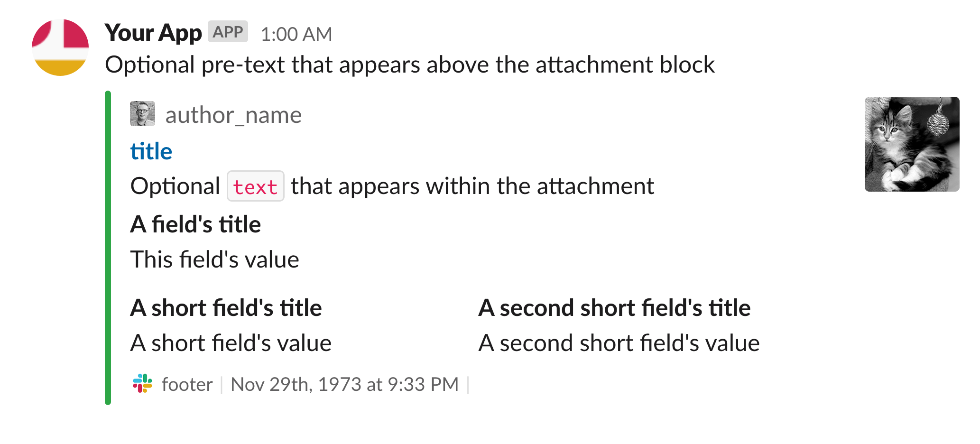Click This field's value text
Screen dimensions: 980x444
click(x=214, y=259)
